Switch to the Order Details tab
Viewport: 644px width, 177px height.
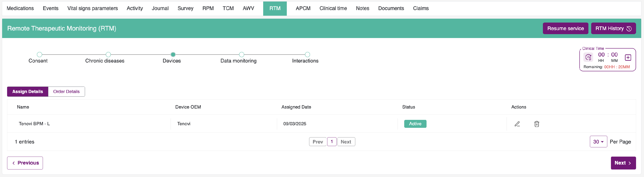66,92
